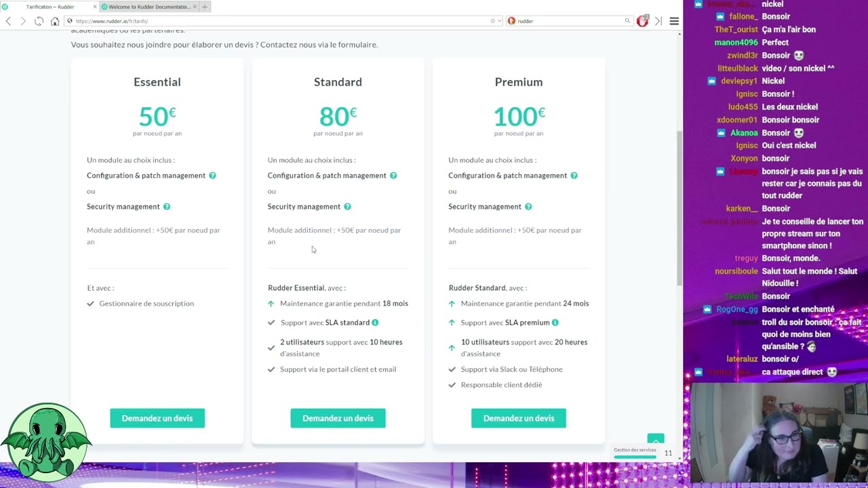Open Premium Security management help icon

coord(528,207)
